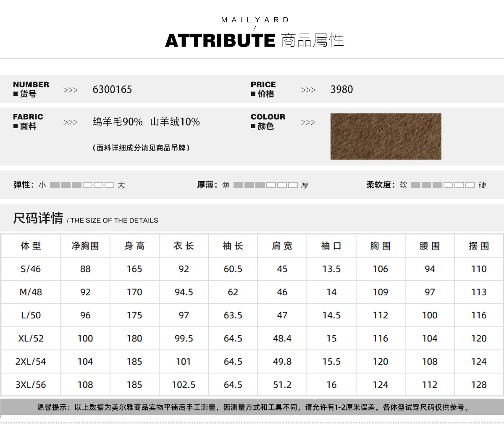Click height 180 in XL/52 row
Image resolution: width=504 pixels, height=441 pixels.
click(134, 338)
